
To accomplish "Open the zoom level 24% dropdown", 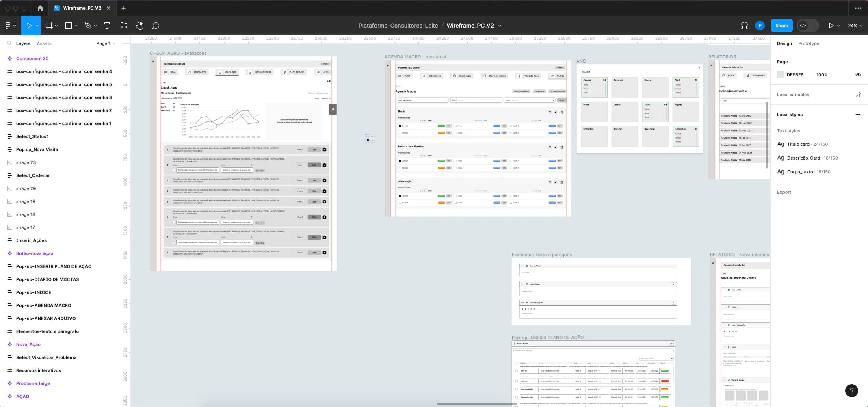I will point(855,26).
